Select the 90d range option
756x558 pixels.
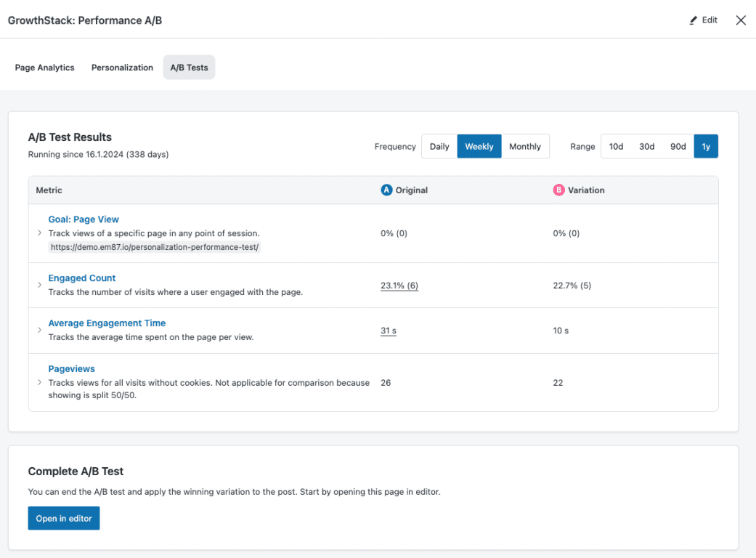[x=678, y=146]
